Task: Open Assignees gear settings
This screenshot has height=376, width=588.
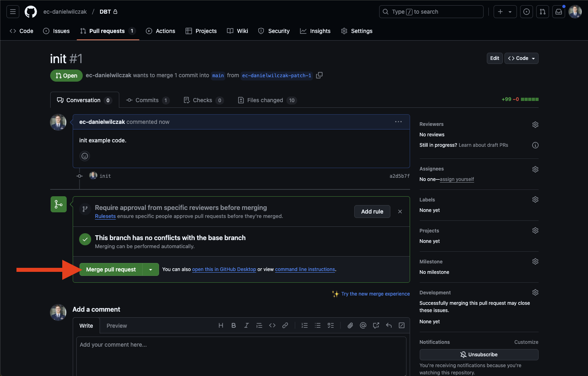Action: pyautogui.click(x=535, y=169)
